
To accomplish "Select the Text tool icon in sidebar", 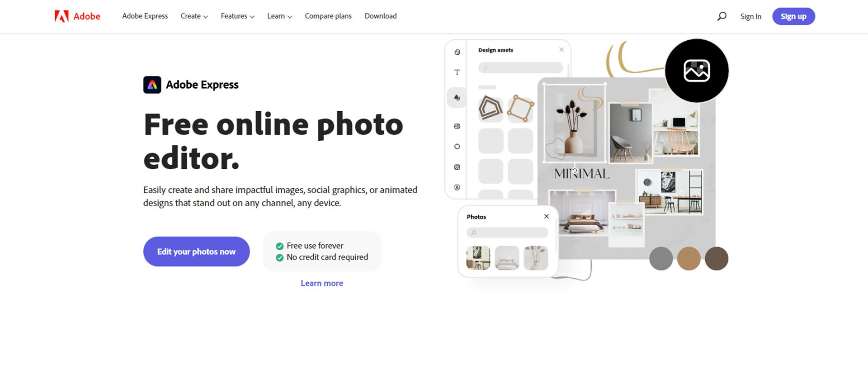I will click(457, 72).
